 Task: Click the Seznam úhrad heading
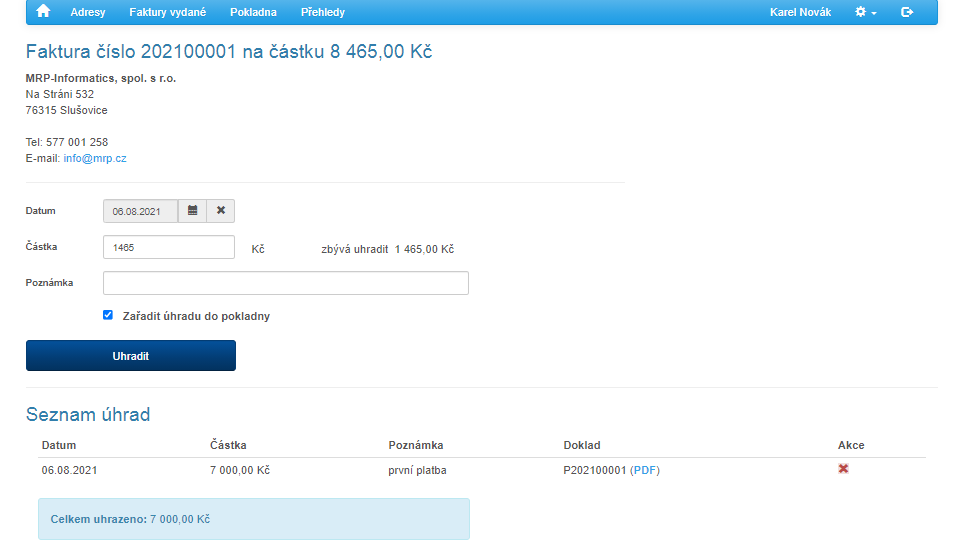point(88,414)
